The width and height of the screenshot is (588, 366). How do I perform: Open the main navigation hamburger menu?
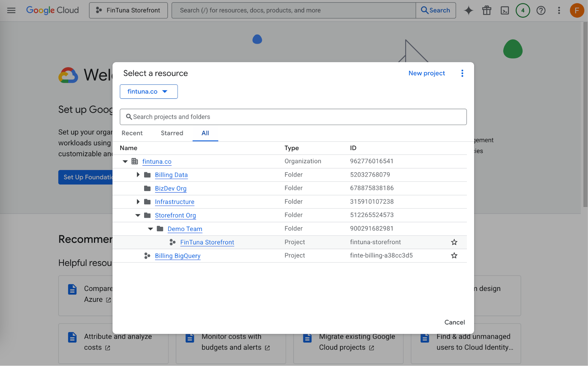click(11, 10)
